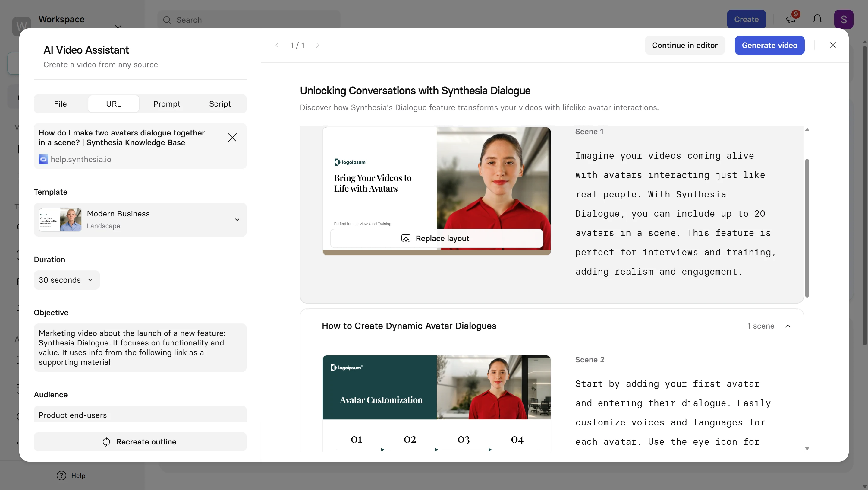Open the Modern Business template dropdown
The image size is (868, 490).
tap(140, 220)
